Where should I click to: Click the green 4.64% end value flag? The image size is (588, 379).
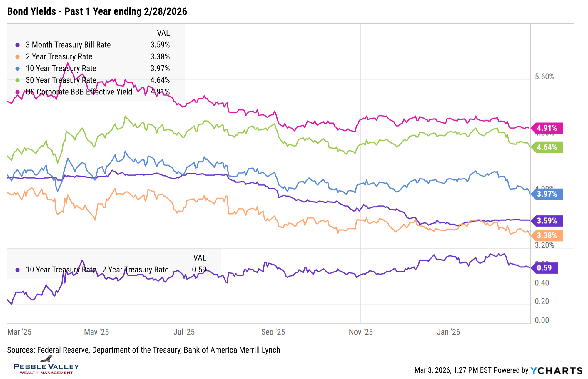(x=547, y=147)
